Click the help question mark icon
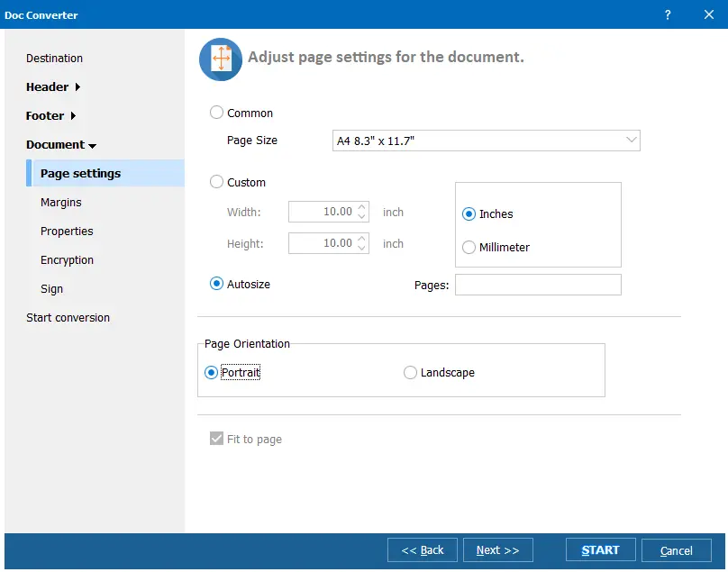 point(668,14)
